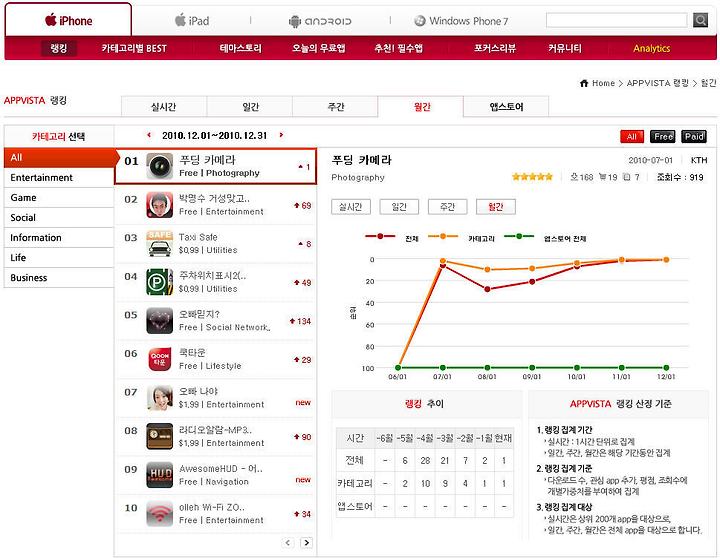720x558 pixels.
Task: Select the 월간 ranking tab
Action: [x=421, y=107]
